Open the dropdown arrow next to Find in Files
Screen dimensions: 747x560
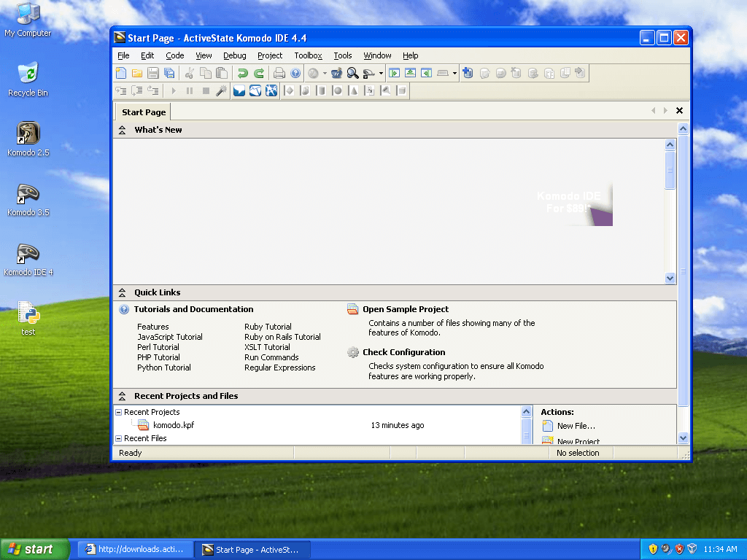click(381, 74)
